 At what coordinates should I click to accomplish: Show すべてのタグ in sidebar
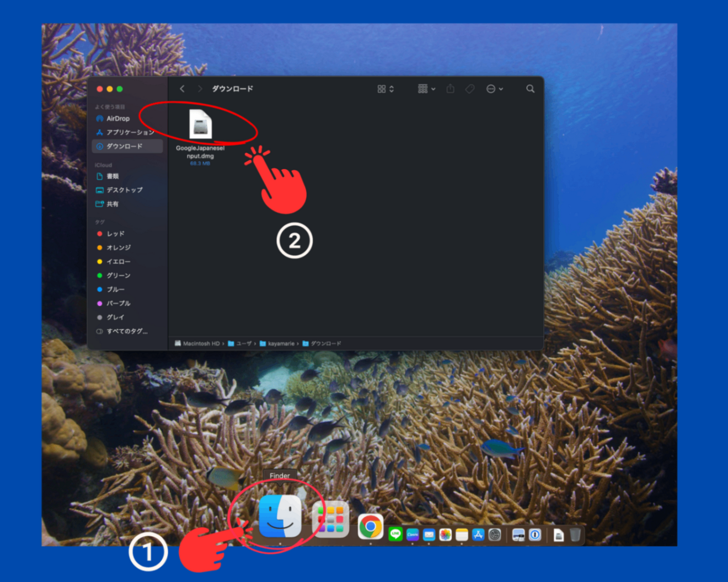click(x=127, y=331)
